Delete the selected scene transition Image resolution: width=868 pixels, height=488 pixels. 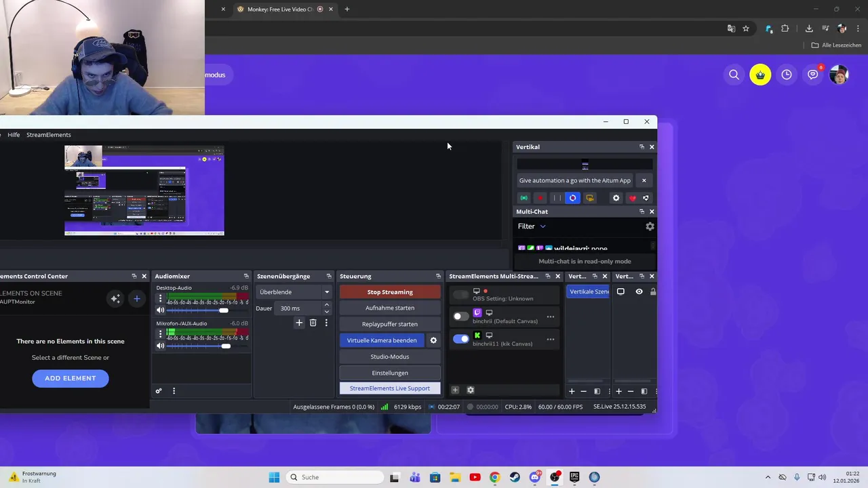click(x=313, y=323)
